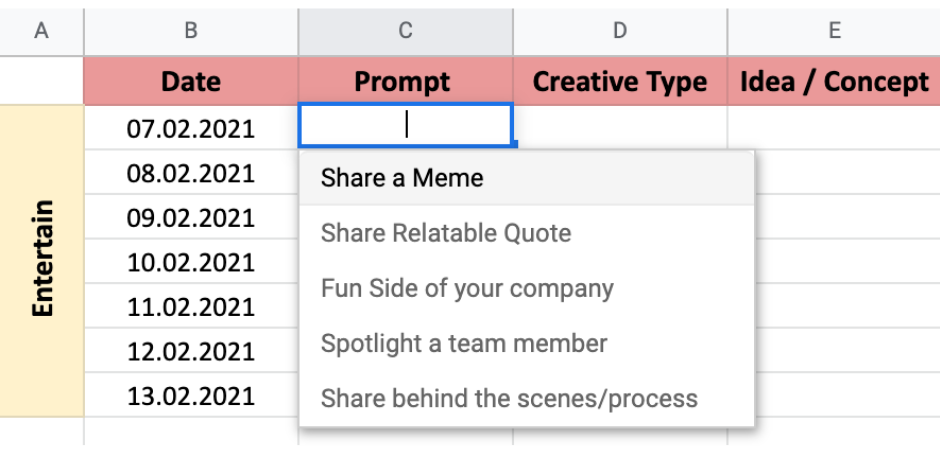Click the 'Creative Type' header cell

[620, 82]
